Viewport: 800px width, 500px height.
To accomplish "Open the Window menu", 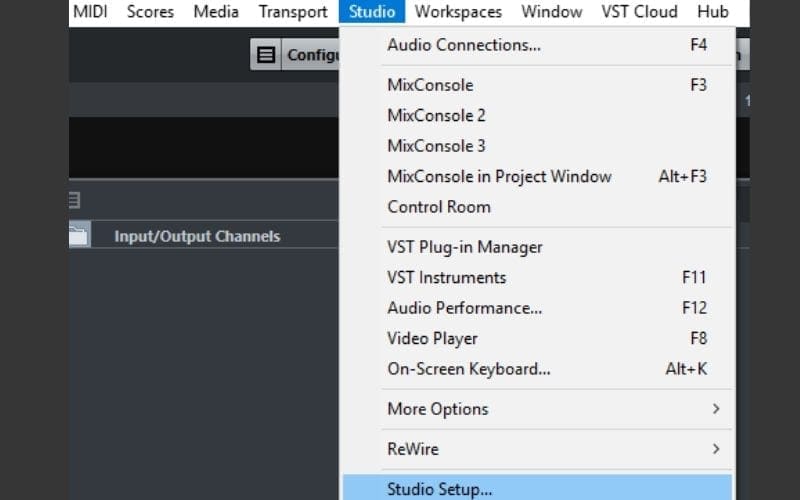I will 552,11.
